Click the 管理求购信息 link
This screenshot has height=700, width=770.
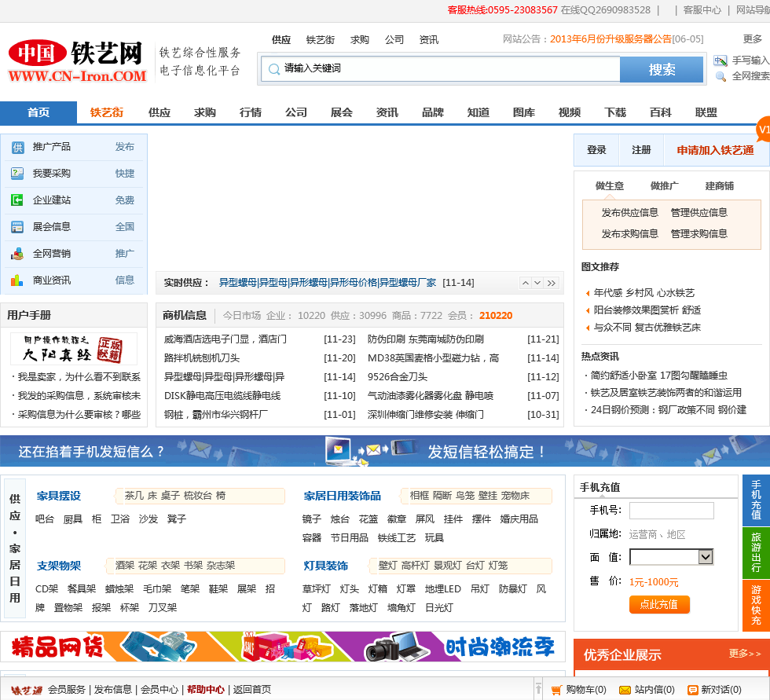(x=699, y=233)
